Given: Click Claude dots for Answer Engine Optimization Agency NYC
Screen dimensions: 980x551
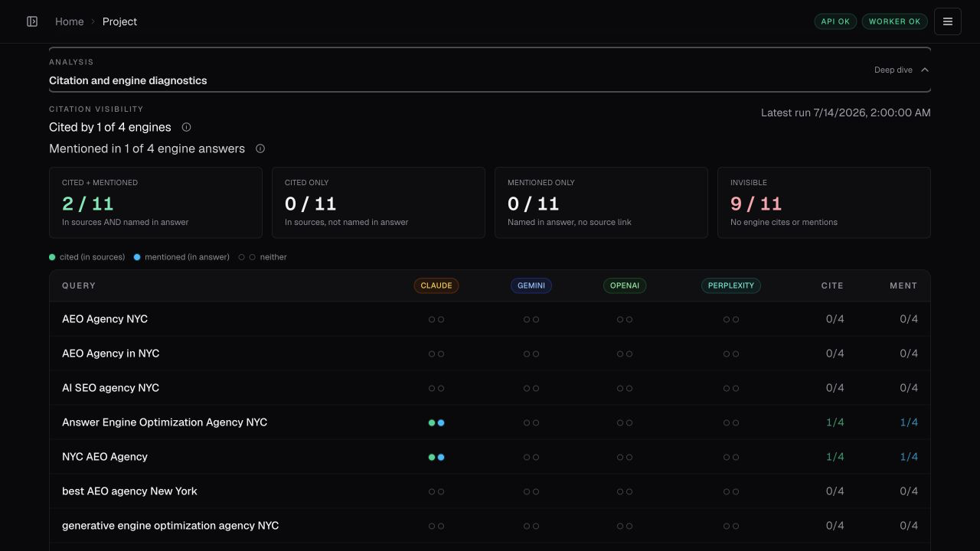Looking at the screenshot, I should click(x=436, y=422).
